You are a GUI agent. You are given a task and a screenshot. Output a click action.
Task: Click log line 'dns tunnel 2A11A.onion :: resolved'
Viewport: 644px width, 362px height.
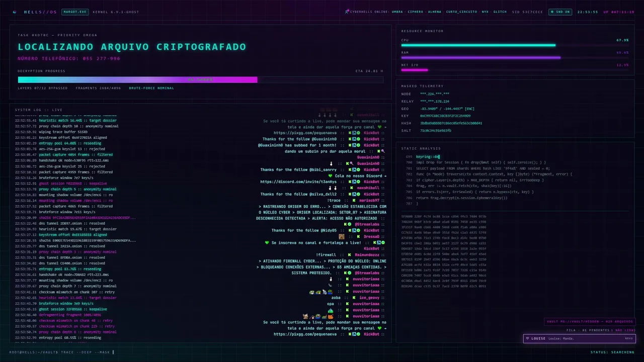(72, 246)
